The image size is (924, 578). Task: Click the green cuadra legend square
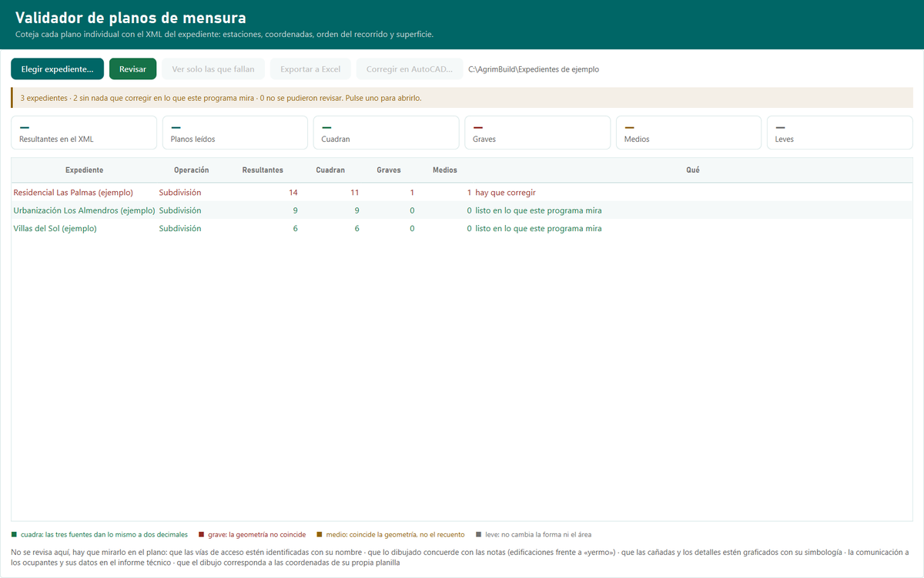click(x=14, y=534)
